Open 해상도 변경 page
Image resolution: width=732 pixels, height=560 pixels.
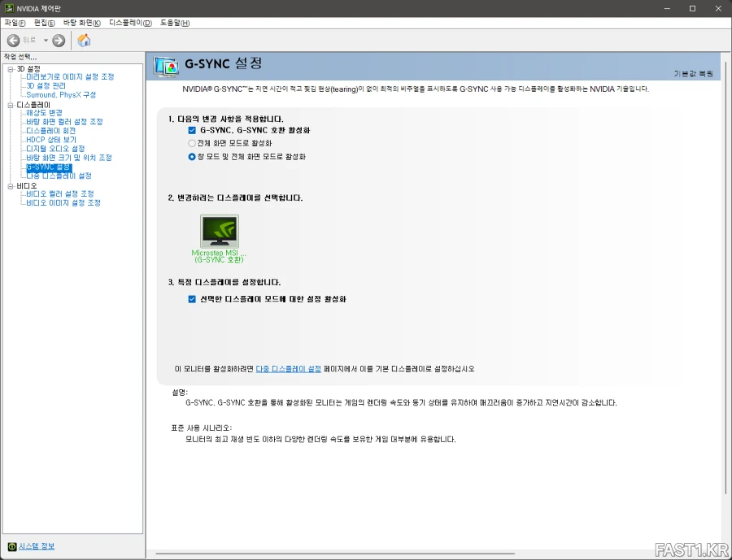tap(45, 113)
